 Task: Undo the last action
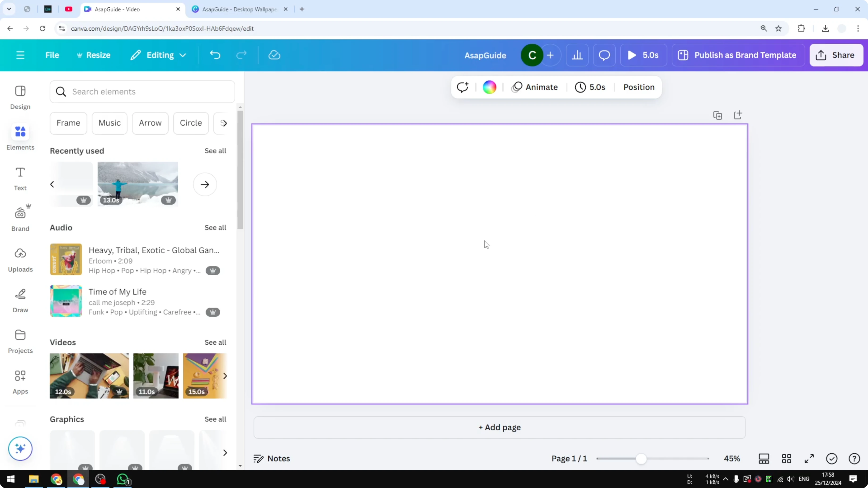coord(215,55)
